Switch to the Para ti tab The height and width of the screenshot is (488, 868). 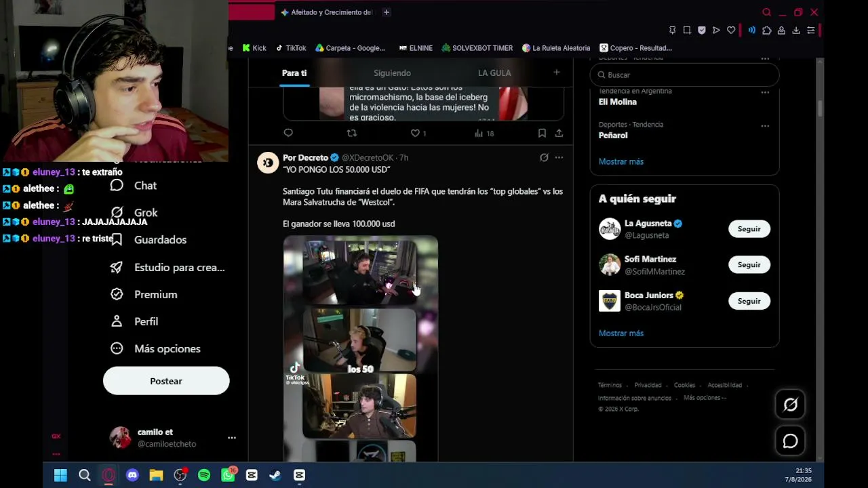pos(294,73)
